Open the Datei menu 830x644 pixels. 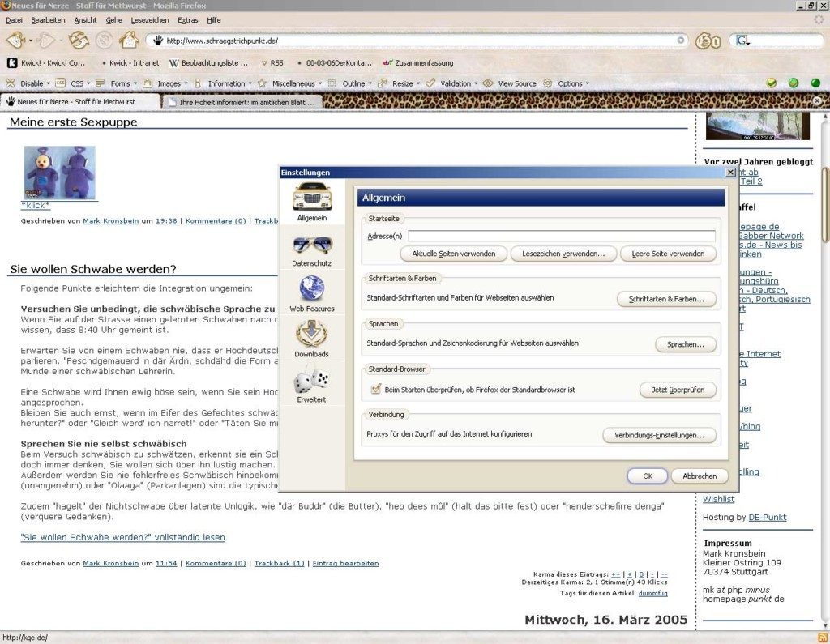coord(15,20)
